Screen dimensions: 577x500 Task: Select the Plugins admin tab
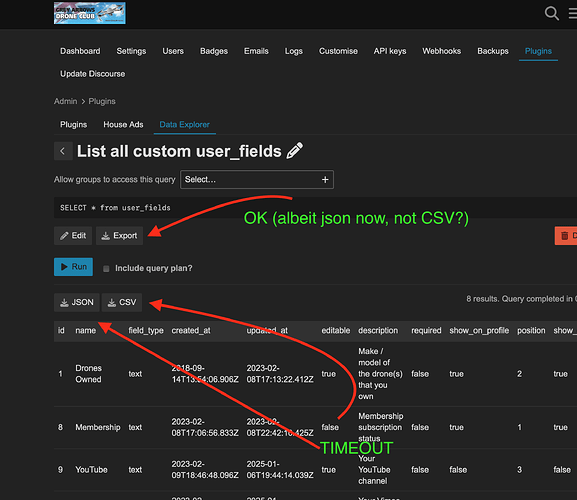538,51
